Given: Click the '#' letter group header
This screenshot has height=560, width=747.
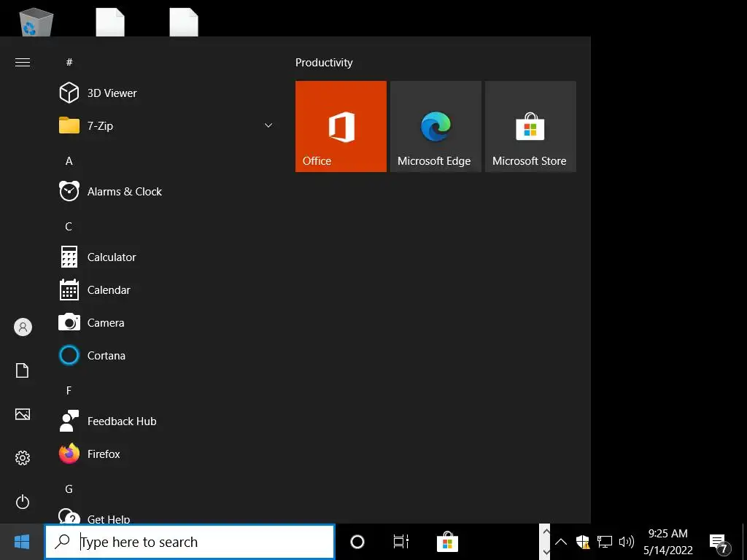Looking at the screenshot, I should point(69,63).
